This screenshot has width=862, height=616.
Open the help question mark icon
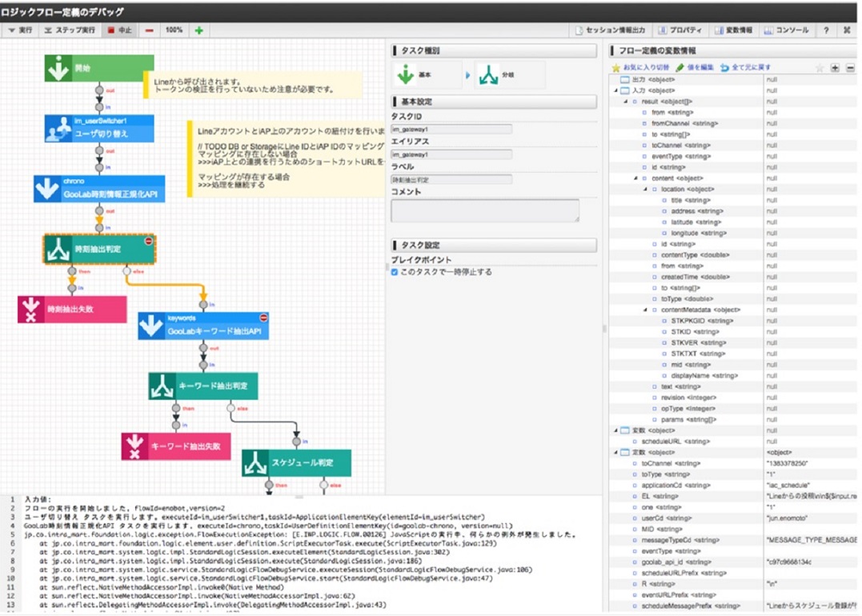[826, 30]
